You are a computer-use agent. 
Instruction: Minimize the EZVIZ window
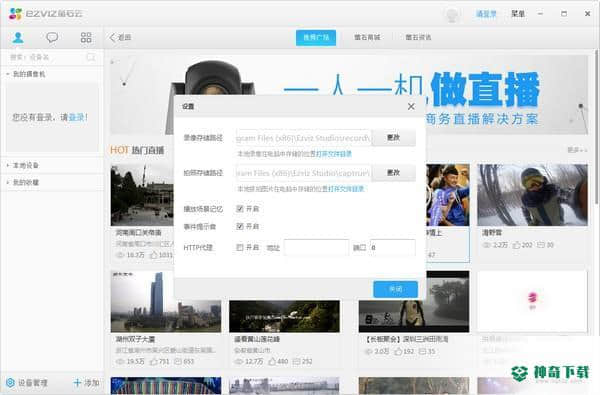tap(540, 14)
